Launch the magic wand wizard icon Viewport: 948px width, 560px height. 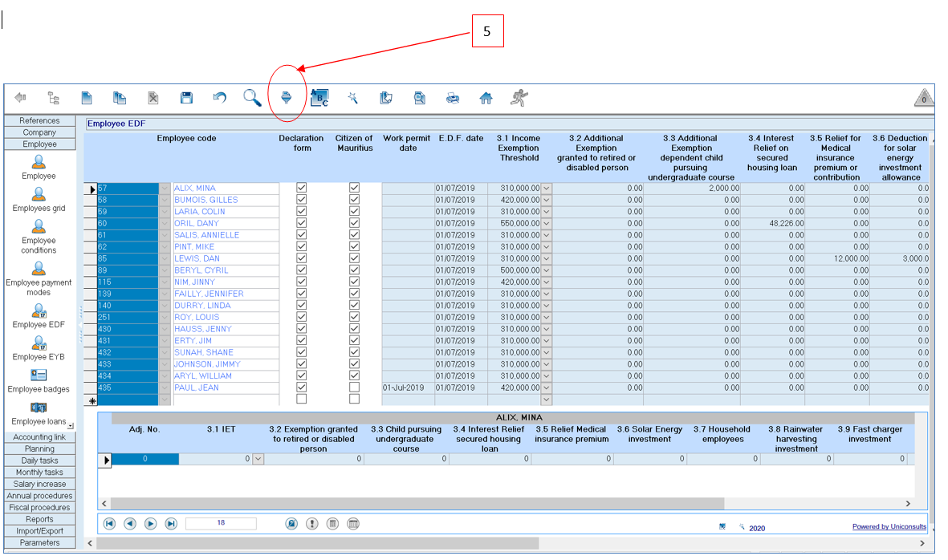point(352,97)
